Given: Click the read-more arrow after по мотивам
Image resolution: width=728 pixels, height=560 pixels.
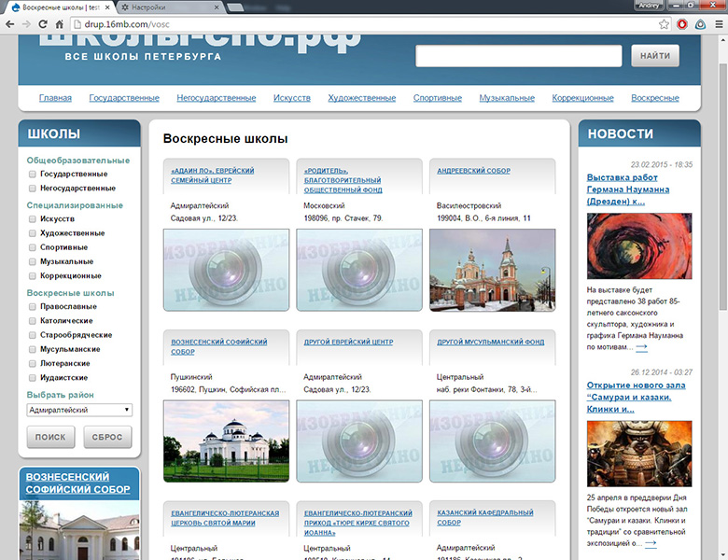Looking at the screenshot, I should point(641,347).
